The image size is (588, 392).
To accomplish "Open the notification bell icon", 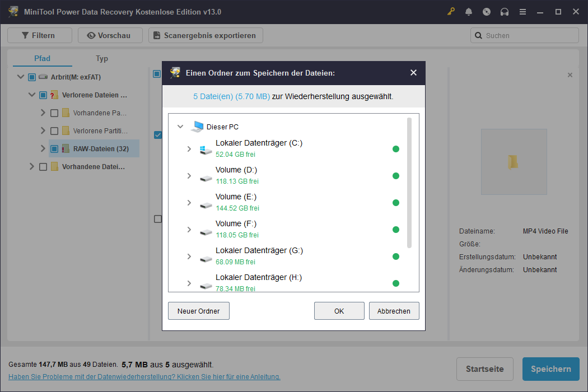I will click(x=469, y=12).
